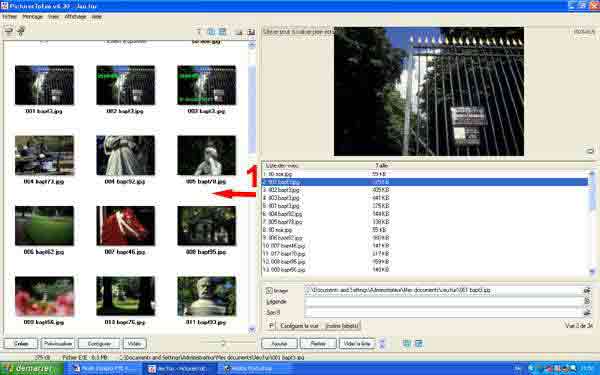Click the Ajouter button
Image resolution: width=600 pixels, height=375 pixels.
point(279,344)
